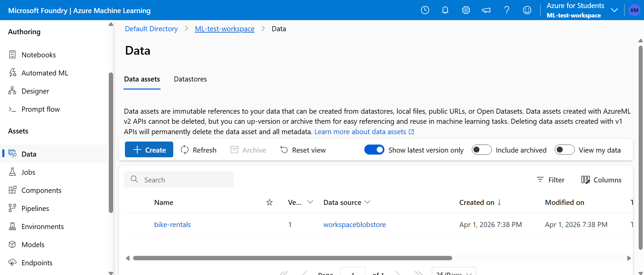This screenshot has width=644, height=275.
Task: Click the favorites star column header
Action: [x=269, y=202]
